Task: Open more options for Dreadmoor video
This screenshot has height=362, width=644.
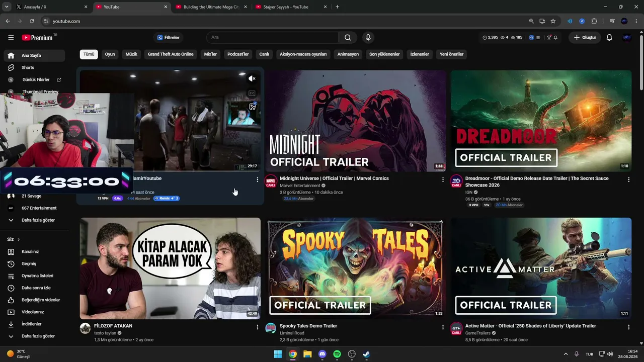Action: click(x=628, y=179)
